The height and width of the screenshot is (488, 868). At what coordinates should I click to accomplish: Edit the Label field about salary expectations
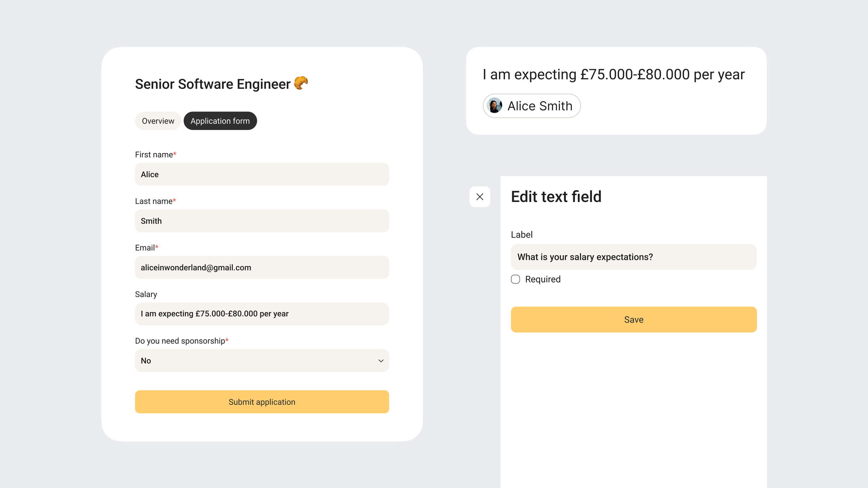(634, 257)
